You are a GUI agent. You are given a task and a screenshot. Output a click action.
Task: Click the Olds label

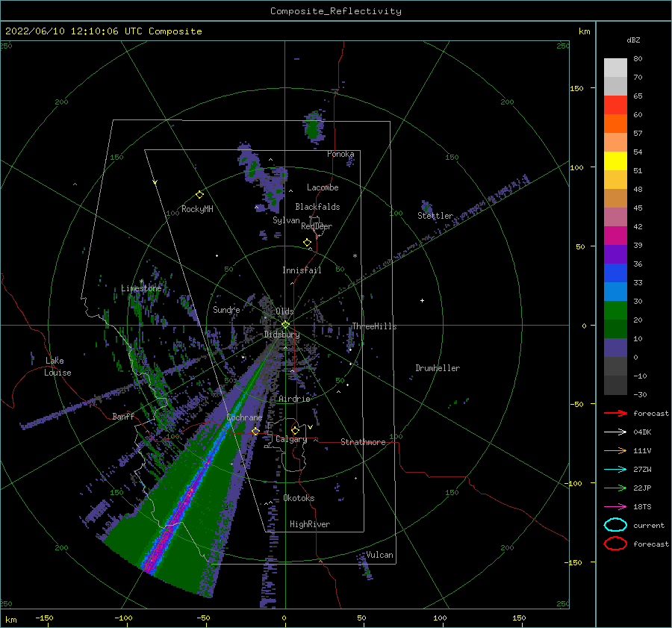284,311
